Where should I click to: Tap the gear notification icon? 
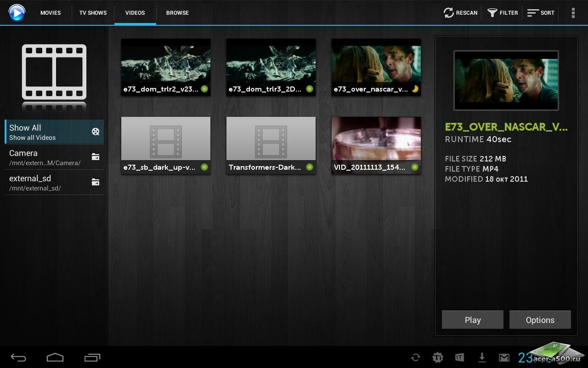[x=438, y=357]
